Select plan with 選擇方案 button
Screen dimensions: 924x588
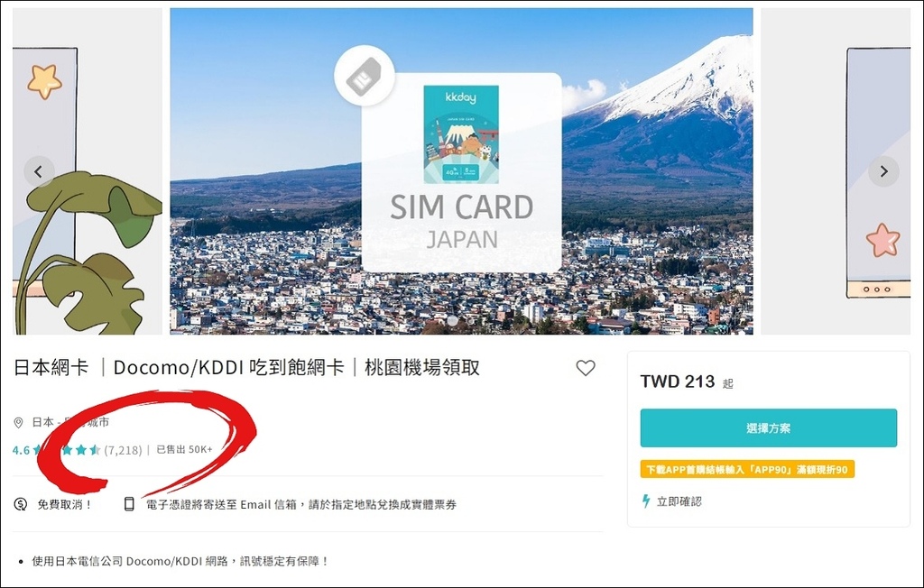click(x=769, y=427)
